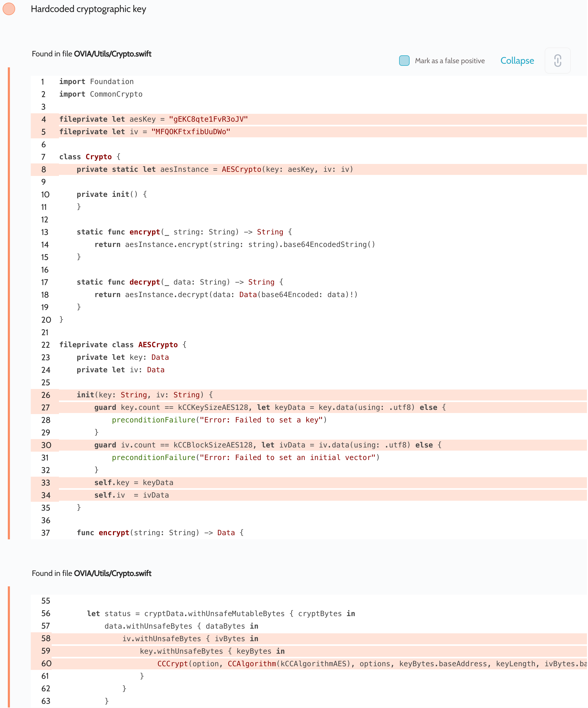
Task: Click the guard key.count line 27
Action: pos(269,408)
